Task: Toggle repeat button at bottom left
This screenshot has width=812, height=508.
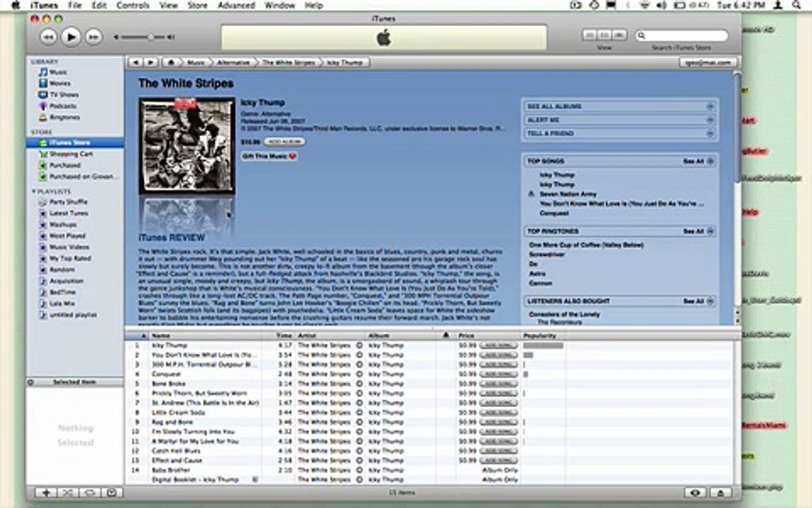Action: click(x=90, y=492)
